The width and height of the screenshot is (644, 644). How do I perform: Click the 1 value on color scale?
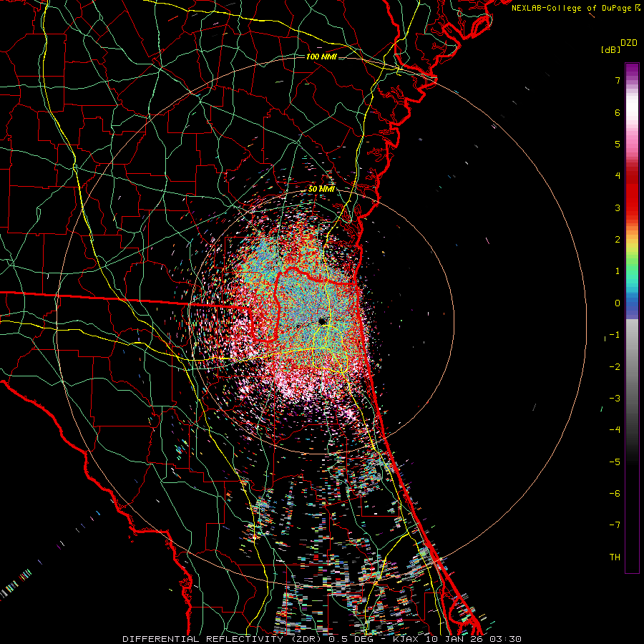tap(618, 271)
